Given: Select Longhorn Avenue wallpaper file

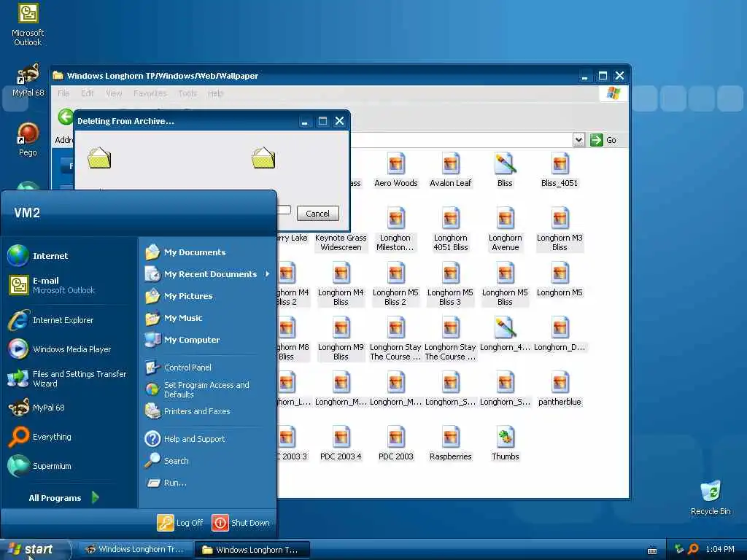Looking at the screenshot, I should (505, 230).
